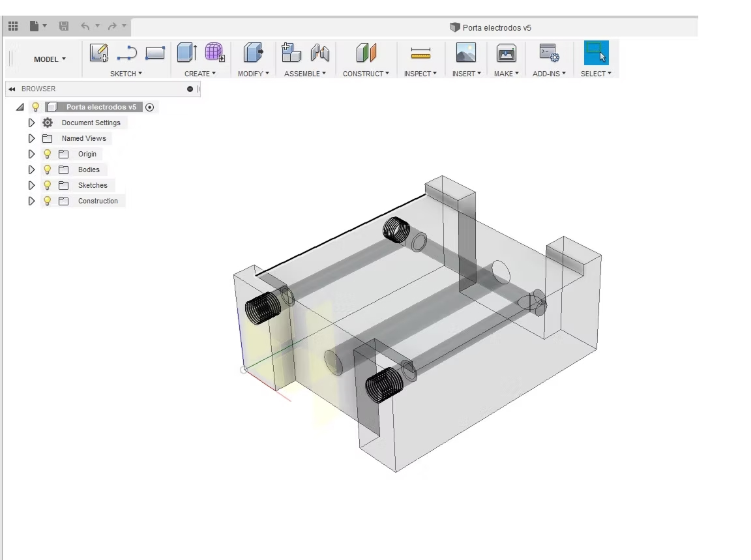
Task: Click the Undo button
Action: (85, 26)
